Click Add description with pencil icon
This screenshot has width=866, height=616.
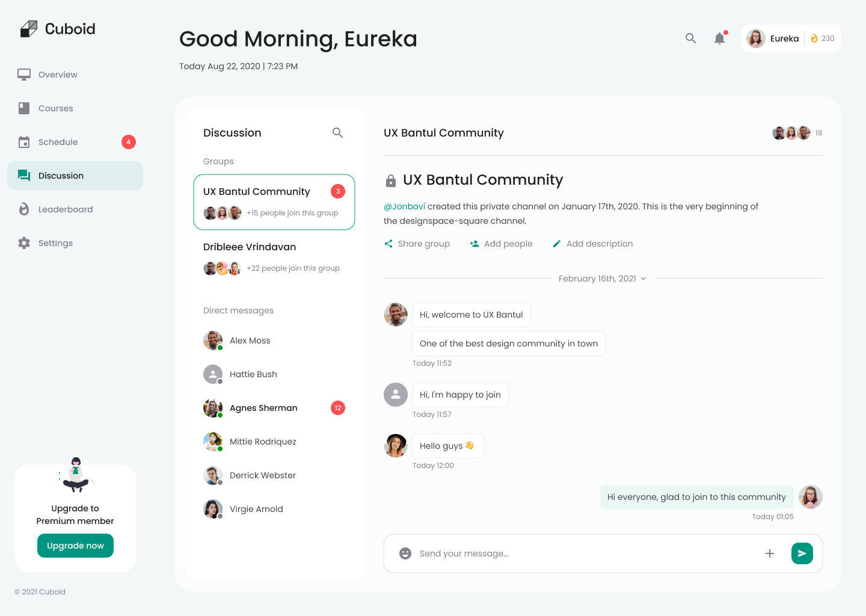click(x=592, y=244)
